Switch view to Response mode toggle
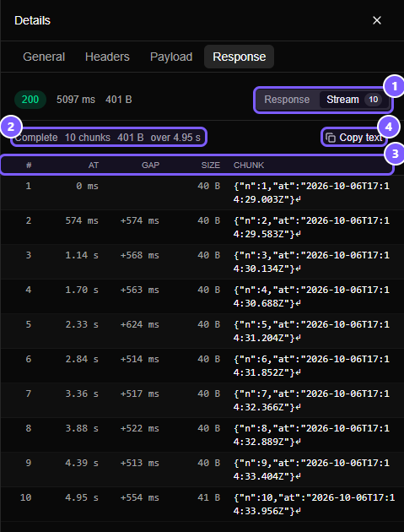Screen dimensions: 404x532 [x=287, y=100]
